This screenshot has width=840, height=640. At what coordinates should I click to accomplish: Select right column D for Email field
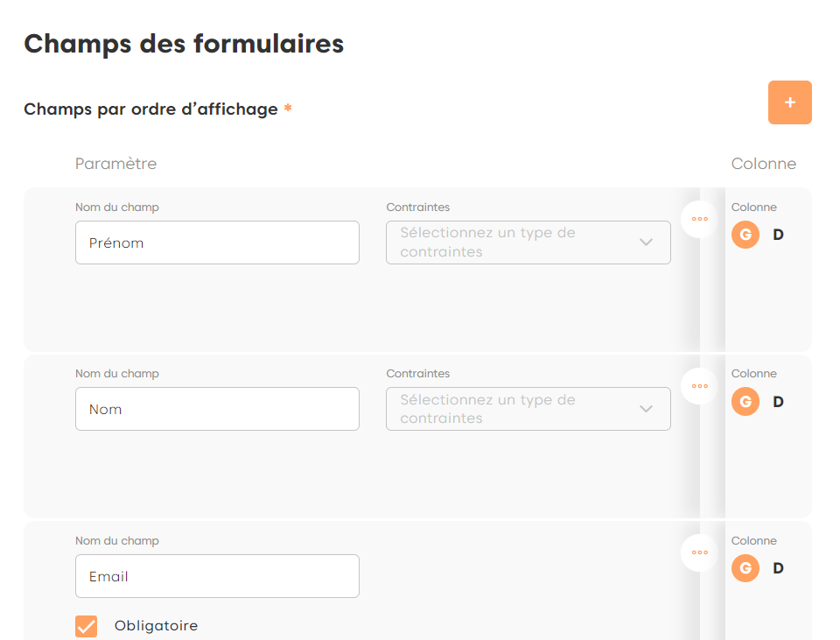coord(778,568)
